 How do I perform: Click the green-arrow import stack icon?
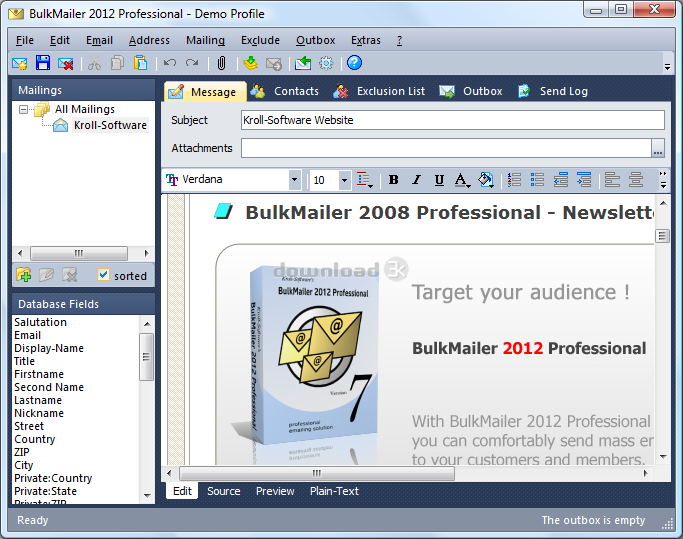tap(250, 64)
